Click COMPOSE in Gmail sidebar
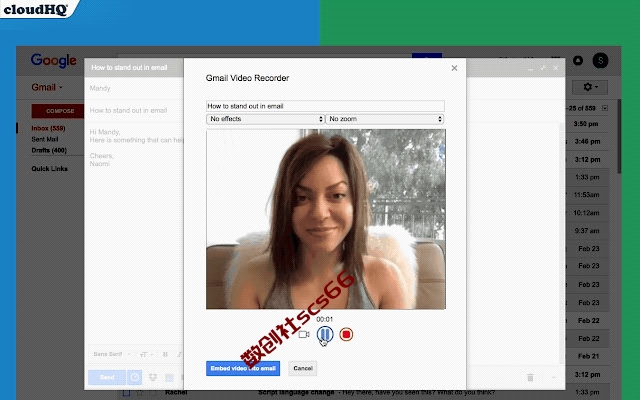The height and width of the screenshot is (400, 640). point(60,111)
